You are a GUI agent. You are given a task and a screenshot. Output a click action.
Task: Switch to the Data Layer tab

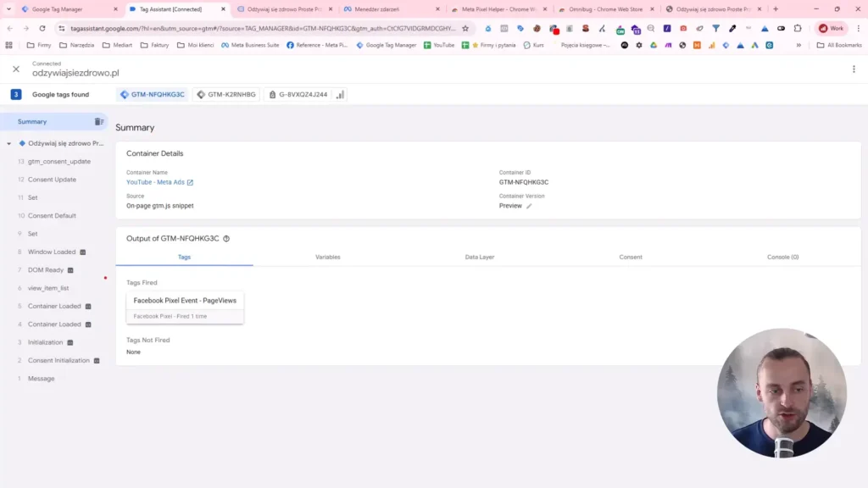(x=480, y=258)
